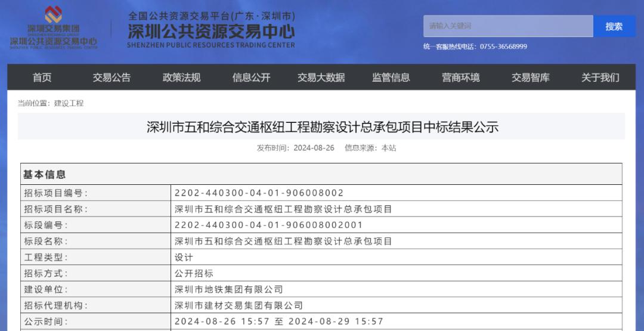Open the 营商环境 menu item
The height and width of the screenshot is (331, 644).
(461, 77)
